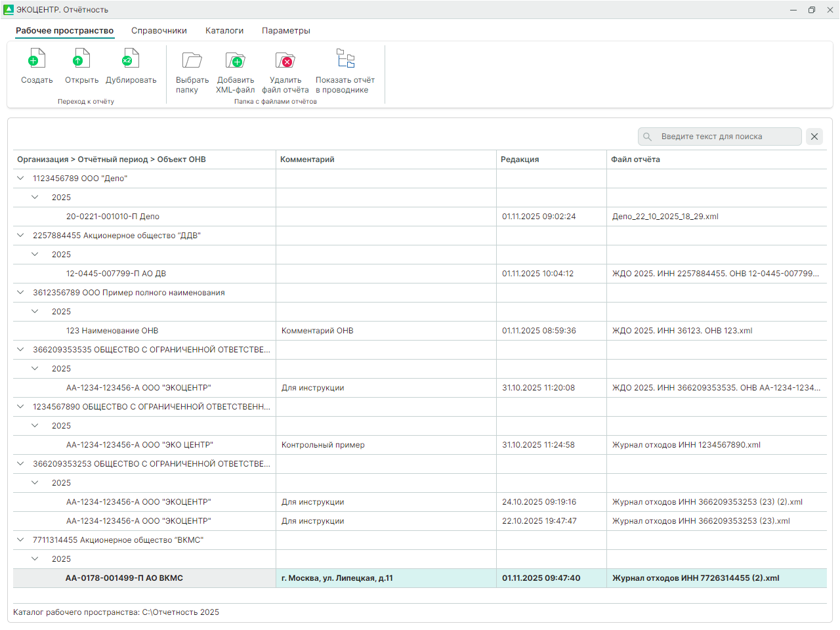Choose folder via Выбрать папку icon
Viewport: 840px width, 630px height.
tap(192, 61)
